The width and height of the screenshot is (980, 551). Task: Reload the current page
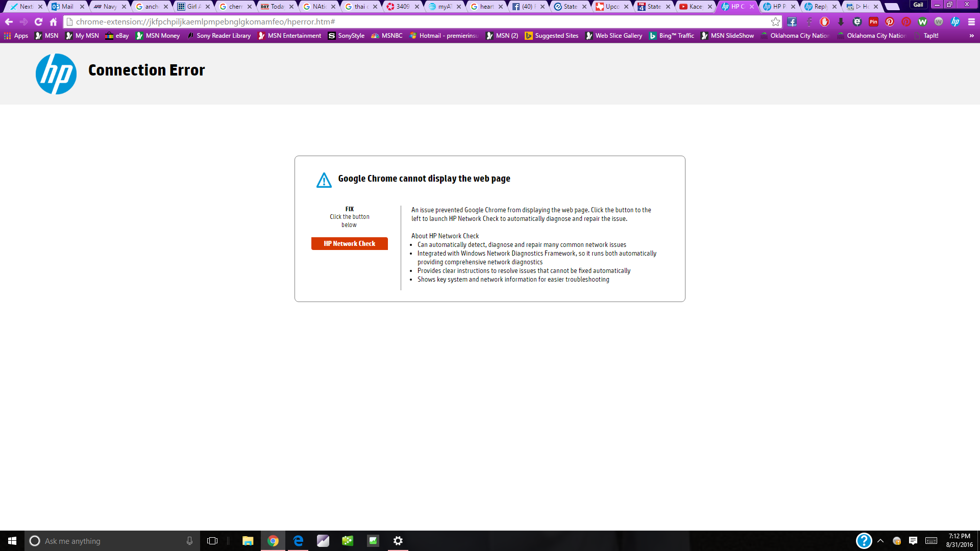[x=38, y=22]
